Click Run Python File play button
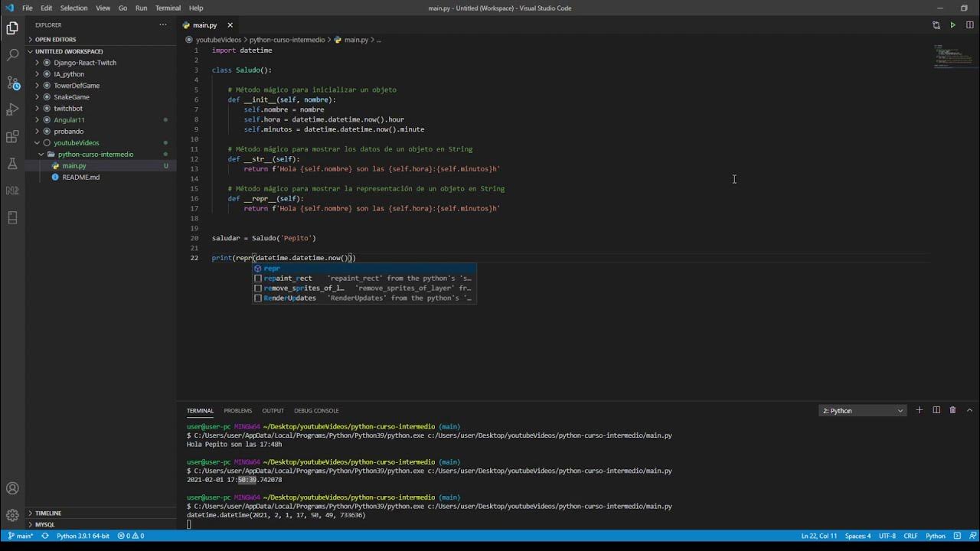 (x=952, y=25)
